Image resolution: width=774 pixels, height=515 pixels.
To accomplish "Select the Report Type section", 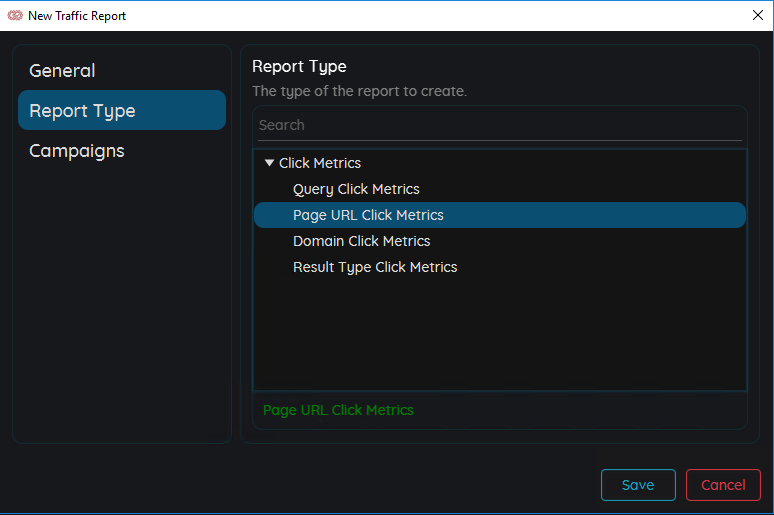I will pyautogui.click(x=121, y=110).
